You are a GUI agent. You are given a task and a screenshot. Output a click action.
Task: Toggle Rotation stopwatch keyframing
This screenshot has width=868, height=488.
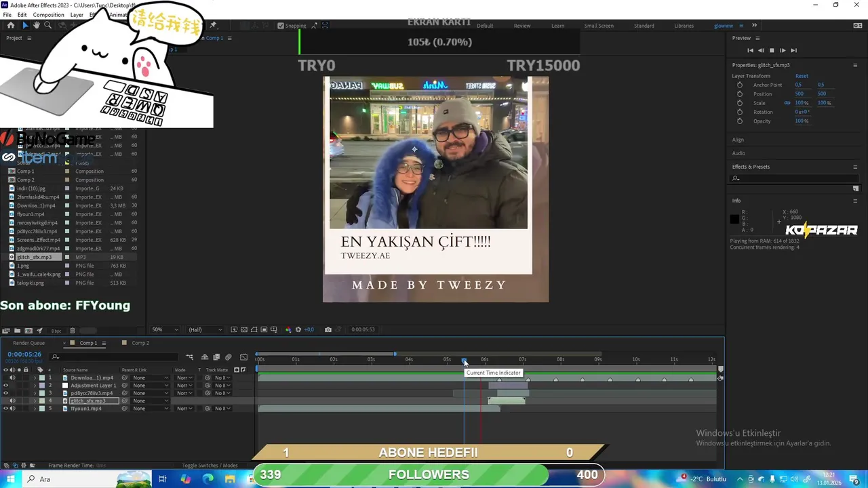point(740,112)
